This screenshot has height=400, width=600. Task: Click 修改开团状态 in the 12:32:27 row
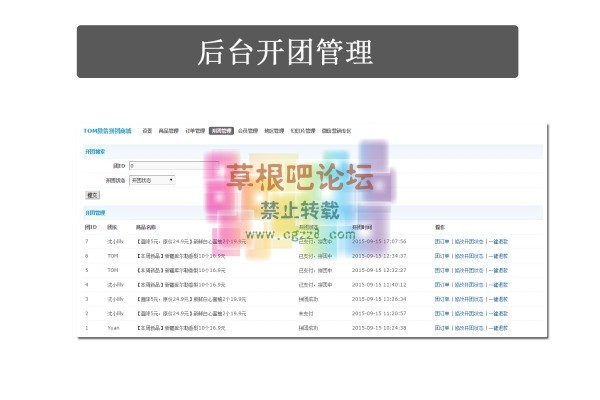coord(469,270)
